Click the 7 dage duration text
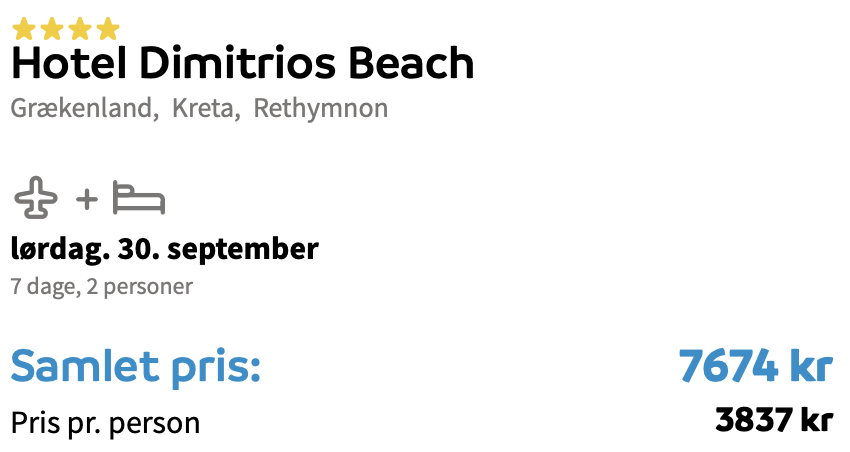This screenshot has height=452, width=850. (46, 286)
